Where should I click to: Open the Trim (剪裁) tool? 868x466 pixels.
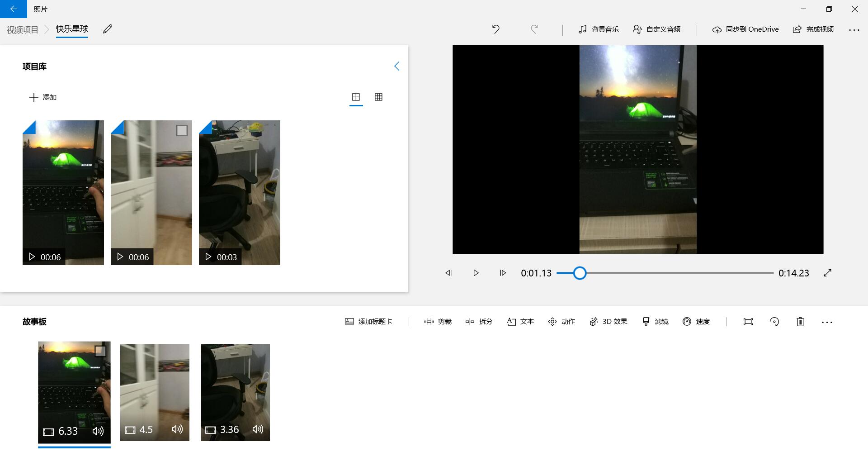[438, 322]
